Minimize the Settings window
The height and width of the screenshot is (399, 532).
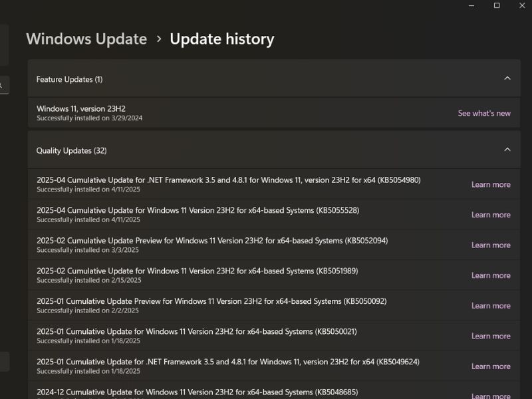pyautogui.click(x=471, y=5)
